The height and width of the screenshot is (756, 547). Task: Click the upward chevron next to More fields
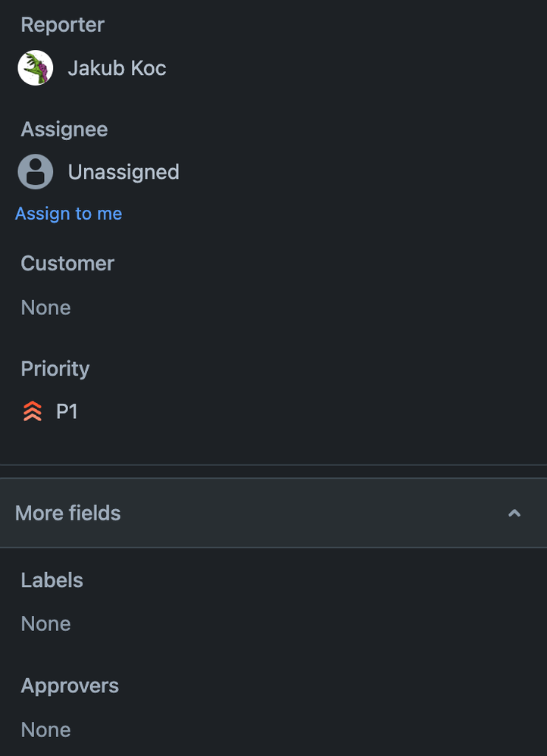pos(514,513)
